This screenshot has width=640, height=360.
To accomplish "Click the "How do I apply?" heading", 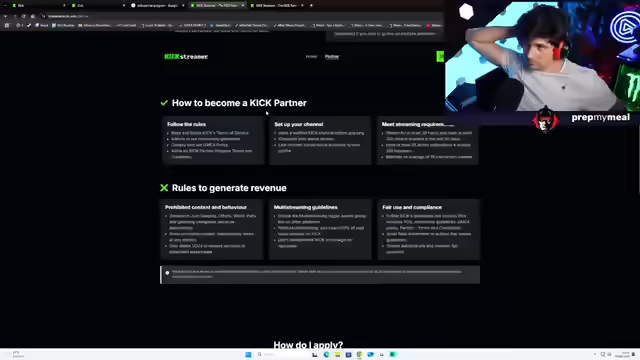I will point(308,345).
